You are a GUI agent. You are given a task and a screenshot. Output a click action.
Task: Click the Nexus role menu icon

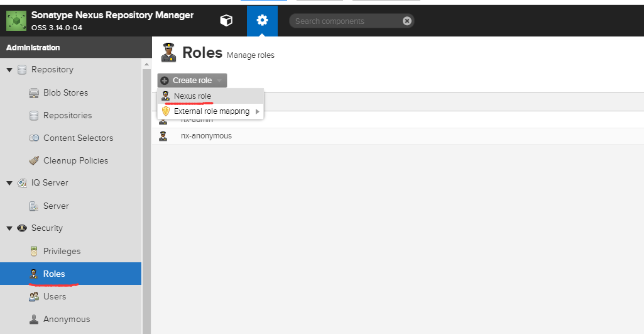click(x=165, y=96)
